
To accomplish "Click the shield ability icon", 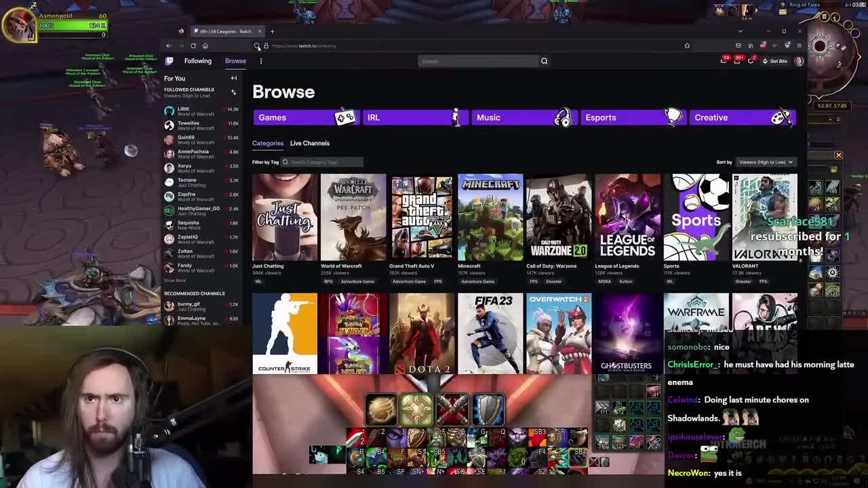I will tap(488, 409).
